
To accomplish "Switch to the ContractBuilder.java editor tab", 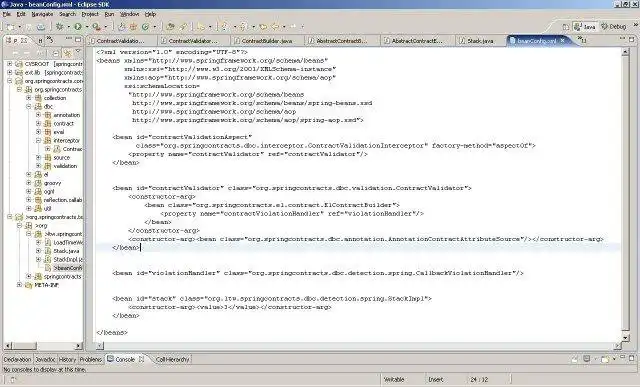I will click(x=267, y=41).
